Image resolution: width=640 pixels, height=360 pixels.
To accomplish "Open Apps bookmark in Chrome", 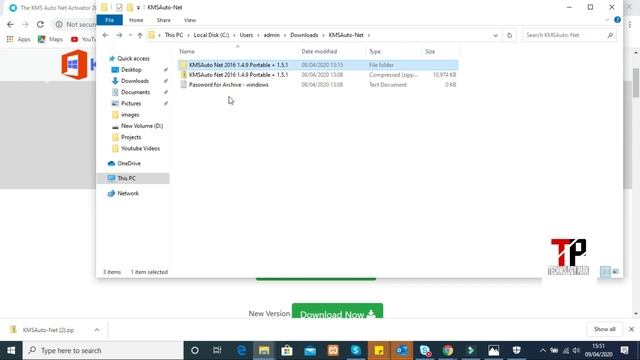I will [x=19, y=39].
